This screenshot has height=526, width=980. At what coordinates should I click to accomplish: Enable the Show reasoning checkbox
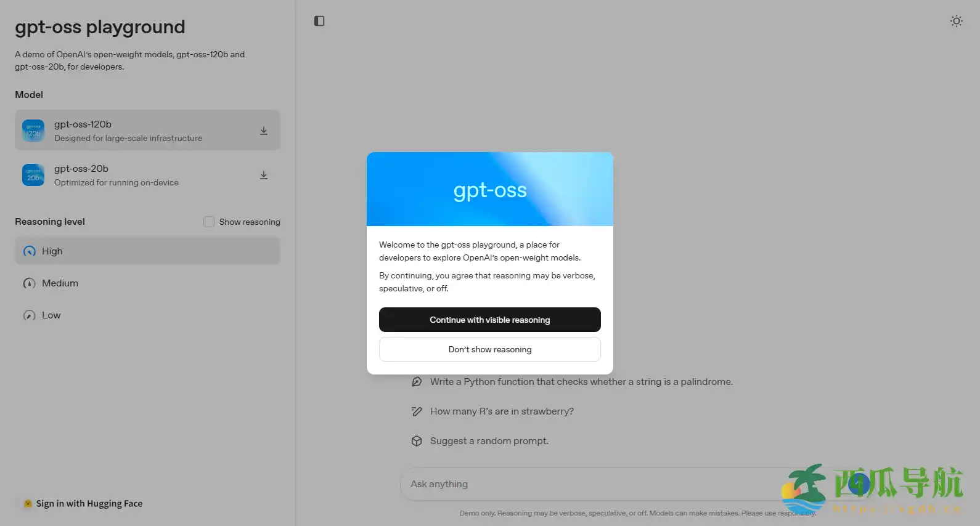click(x=209, y=222)
